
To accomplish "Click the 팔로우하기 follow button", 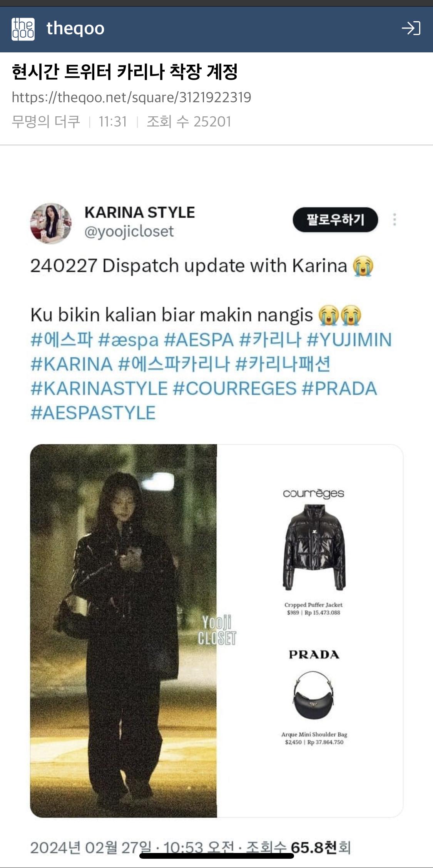I will click(x=335, y=220).
